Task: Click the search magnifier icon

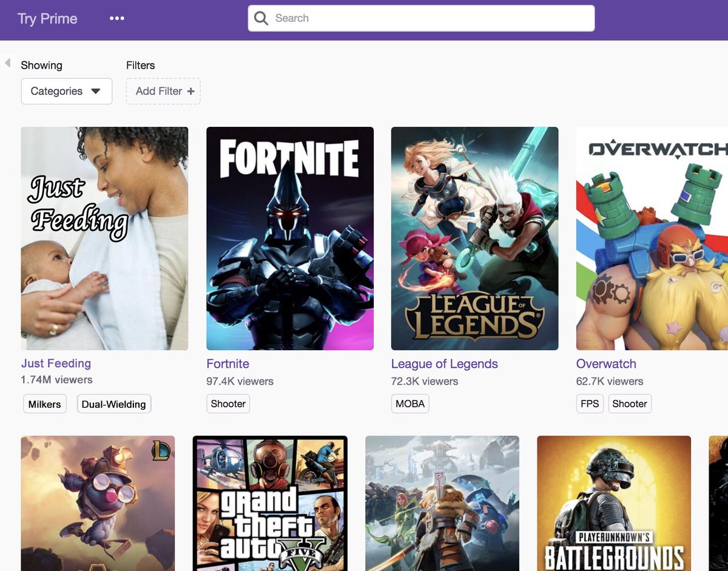Action: pyautogui.click(x=261, y=18)
